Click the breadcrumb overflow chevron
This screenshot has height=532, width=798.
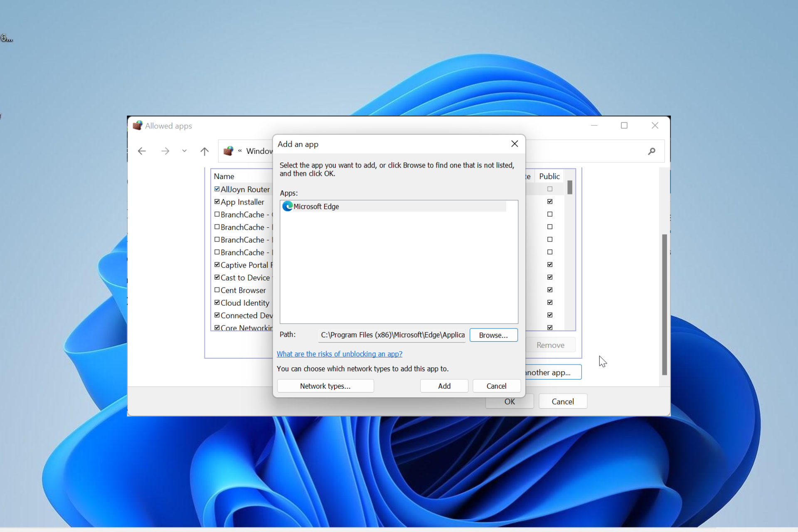click(x=240, y=151)
